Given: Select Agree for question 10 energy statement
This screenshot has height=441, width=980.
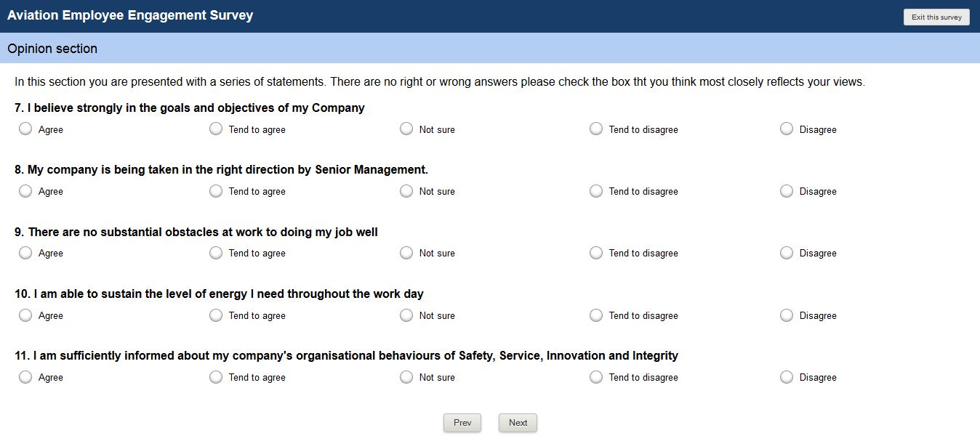Looking at the screenshot, I should point(25,315).
